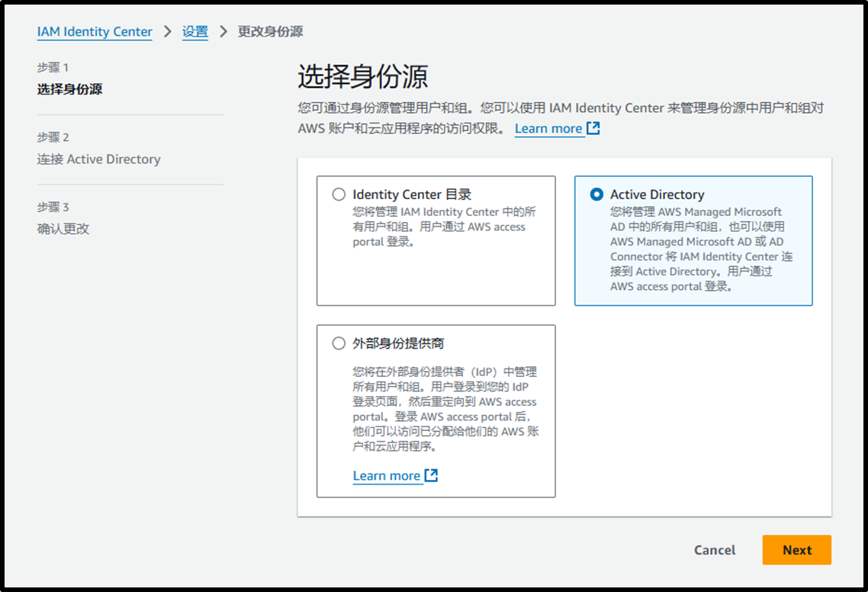Viewport: 868px width, 592px height.
Task: Click the Identity Center 目录 card description
Action: (x=444, y=227)
